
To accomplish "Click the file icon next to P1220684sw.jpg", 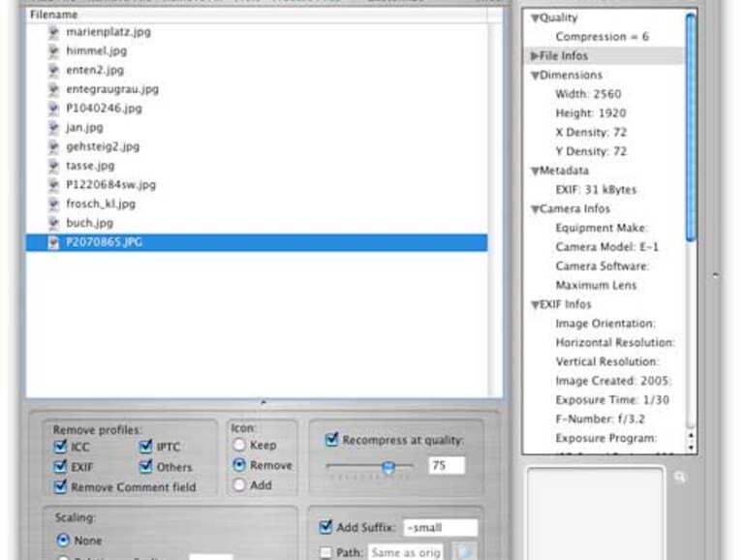I will tap(53, 185).
